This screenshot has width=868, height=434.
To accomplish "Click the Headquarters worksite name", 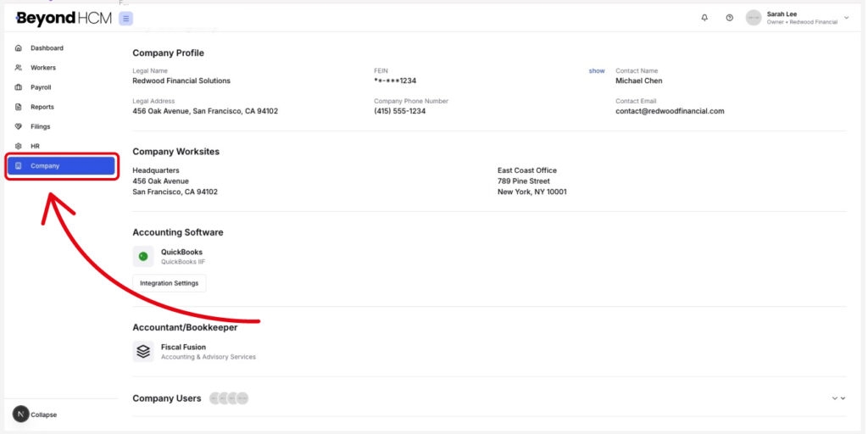I will [x=156, y=170].
